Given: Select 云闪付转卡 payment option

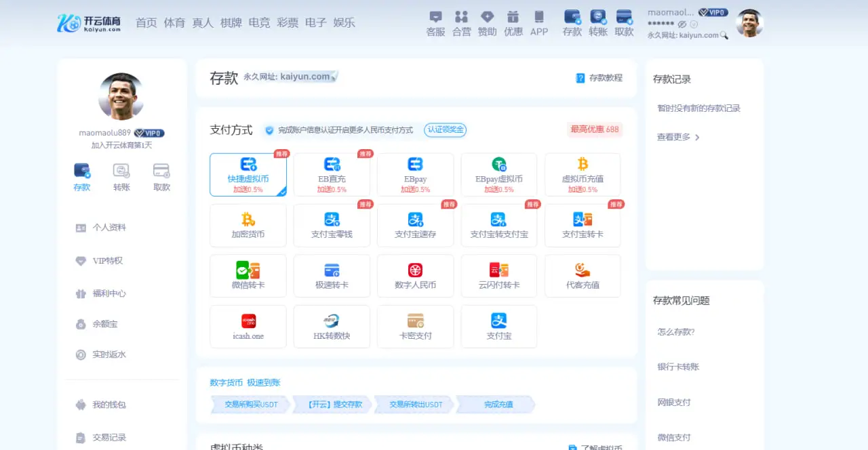Looking at the screenshot, I should point(499,276).
